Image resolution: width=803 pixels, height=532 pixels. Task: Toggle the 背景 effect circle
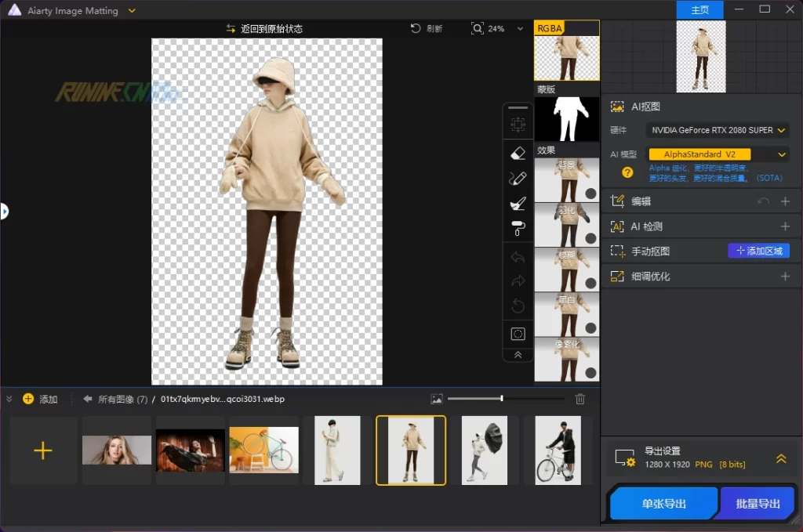point(590,194)
